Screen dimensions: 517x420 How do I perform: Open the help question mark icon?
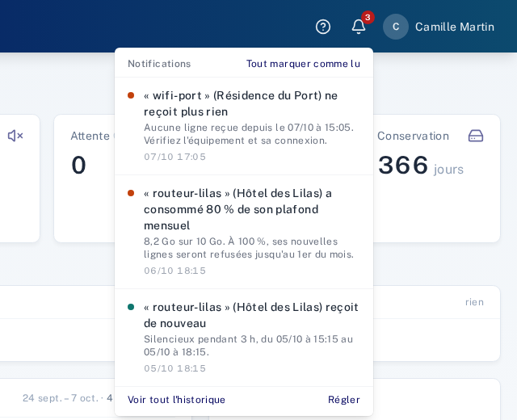[323, 27]
